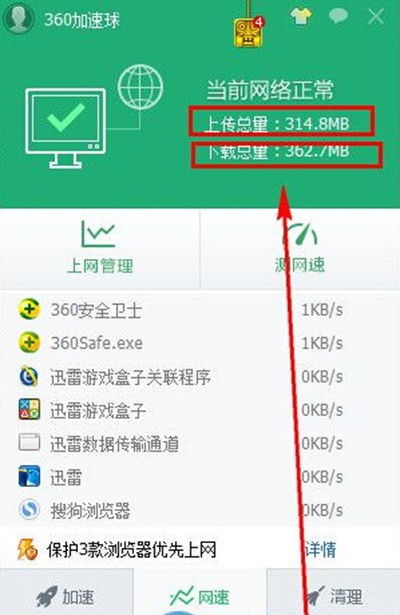Click the hanging game badge icon
The width and height of the screenshot is (400, 615).
(x=248, y=31)
